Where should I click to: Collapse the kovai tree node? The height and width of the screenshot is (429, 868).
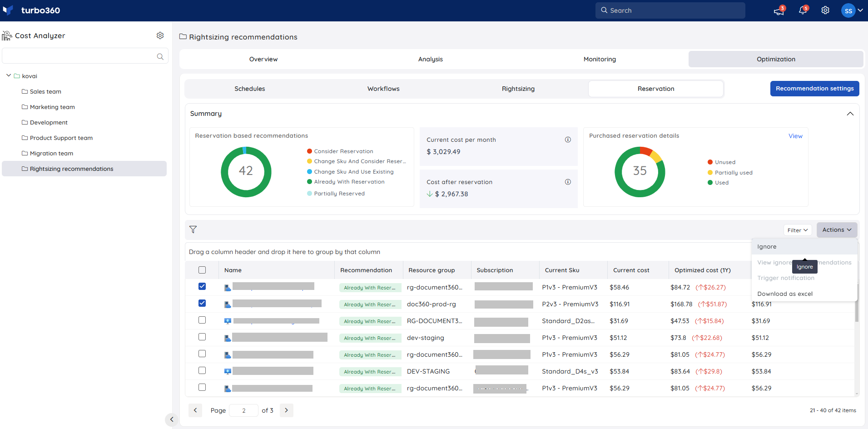[x=8, y=75]
